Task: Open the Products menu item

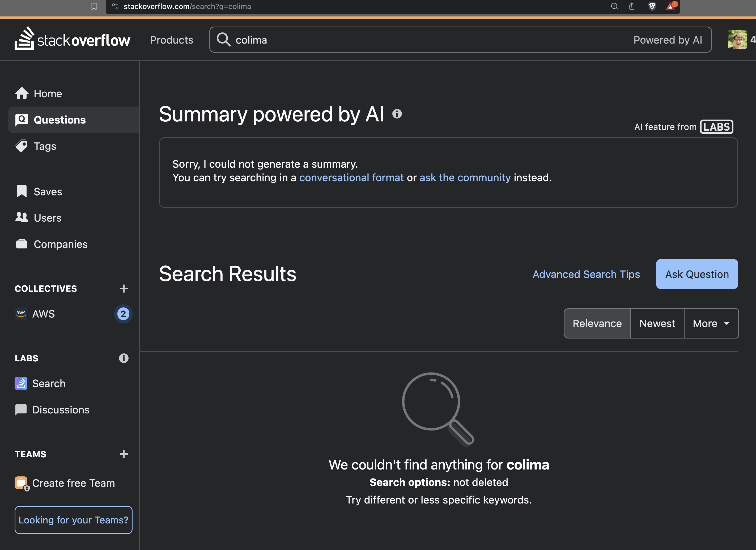Action: point(171,40)
